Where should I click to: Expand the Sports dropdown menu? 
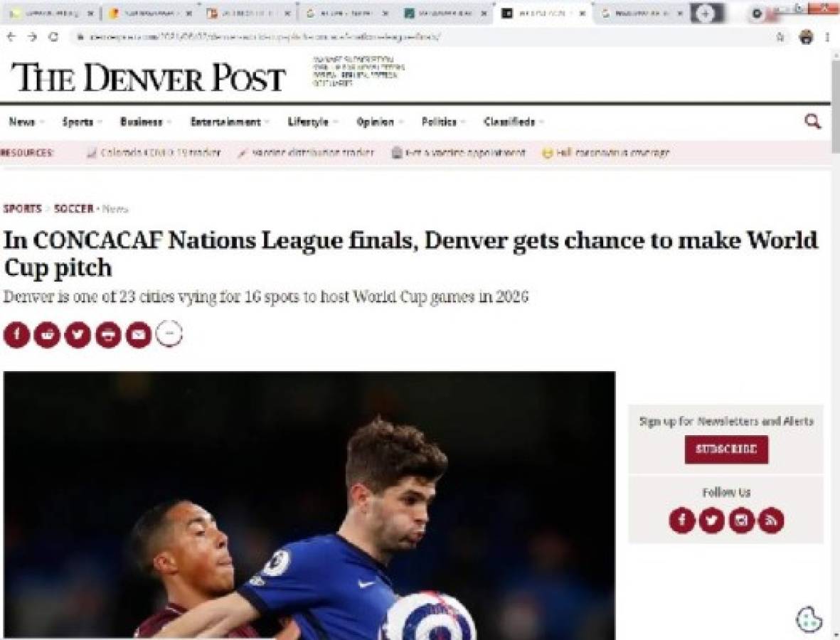point(82,122)
